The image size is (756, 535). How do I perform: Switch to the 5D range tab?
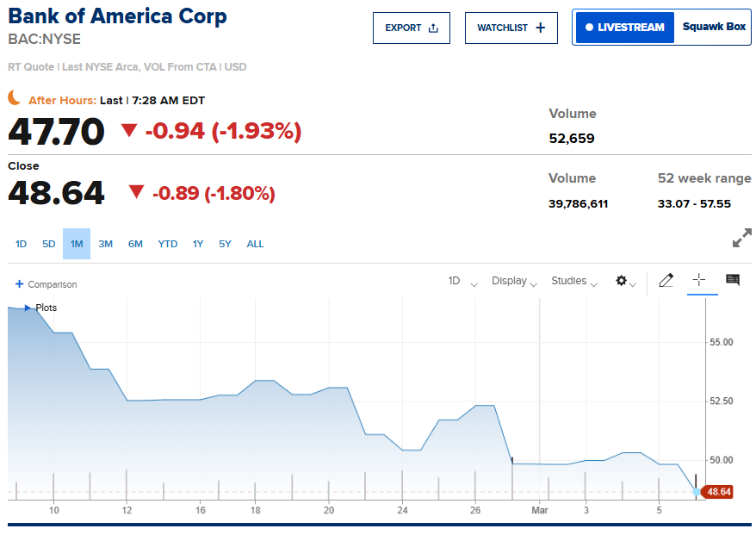[x=49, y=244]
